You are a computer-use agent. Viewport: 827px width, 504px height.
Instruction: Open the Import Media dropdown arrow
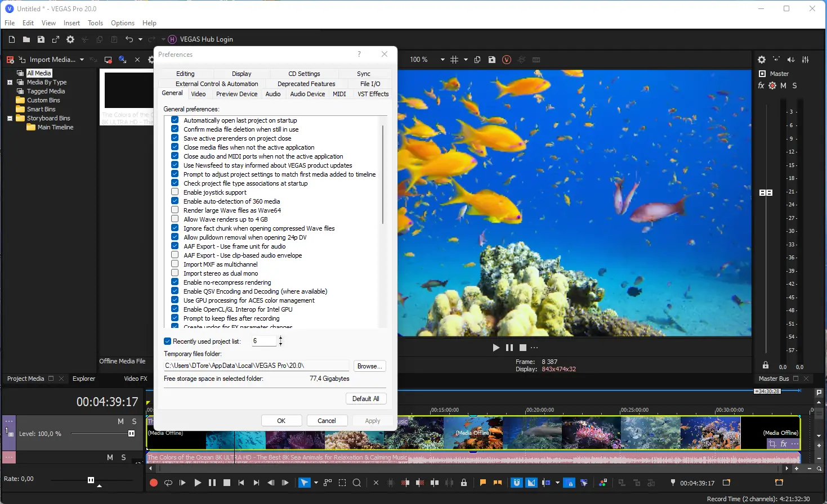pos(82,60)
